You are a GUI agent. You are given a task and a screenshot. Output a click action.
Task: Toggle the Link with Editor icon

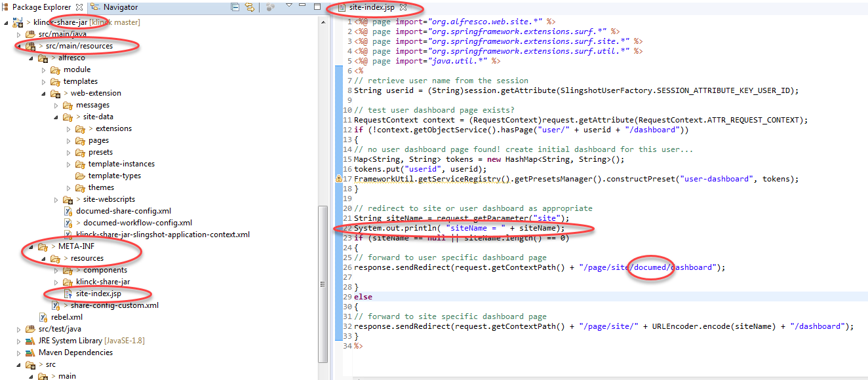point(250,7)
